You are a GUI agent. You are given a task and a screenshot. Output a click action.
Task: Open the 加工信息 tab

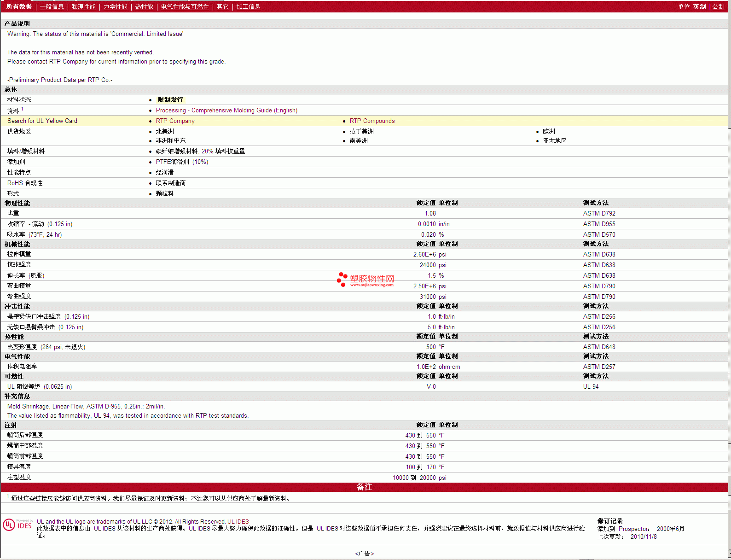click(x=248, y=6)
